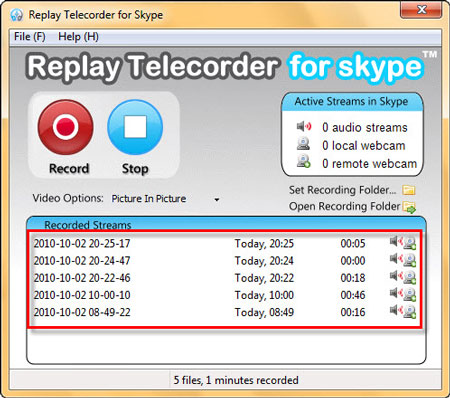Open the Help (H) menu
450x398 pixels.
(78, 36)
